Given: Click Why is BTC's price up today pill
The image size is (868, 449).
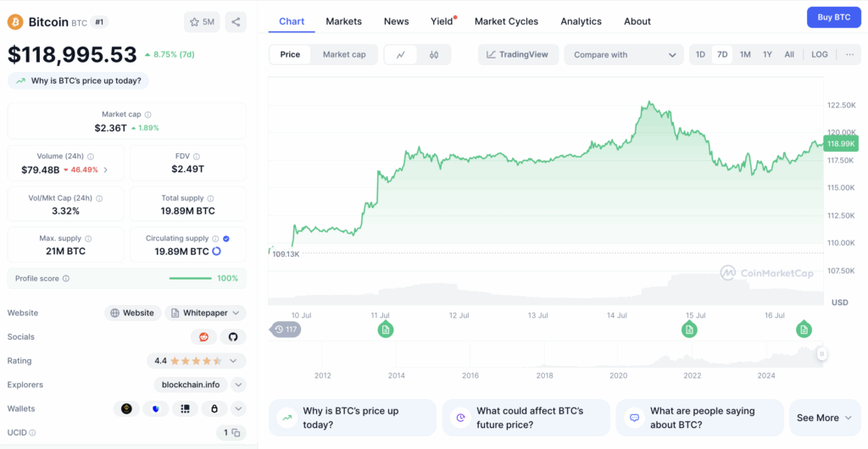Looking at the screenshot, I should coord(78,80).
